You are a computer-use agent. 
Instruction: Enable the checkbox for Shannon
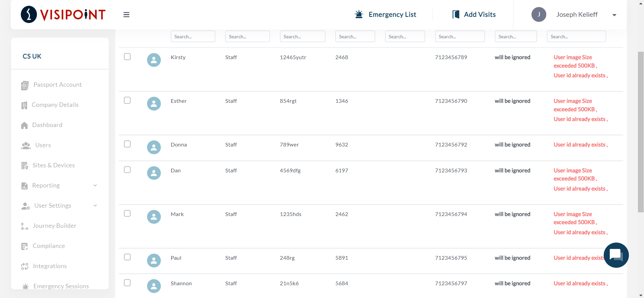coord(127,283)
